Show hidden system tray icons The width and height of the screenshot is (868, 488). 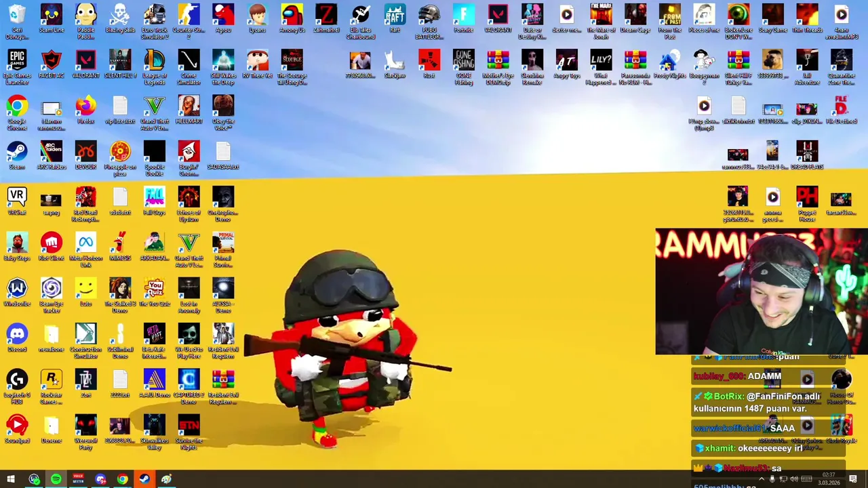coord(761,480)
